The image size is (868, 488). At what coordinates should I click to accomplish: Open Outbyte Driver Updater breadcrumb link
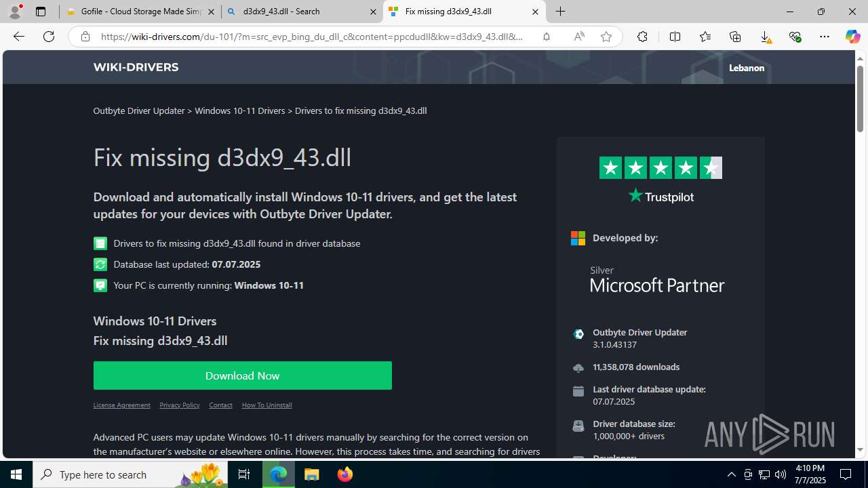point(139,110)
